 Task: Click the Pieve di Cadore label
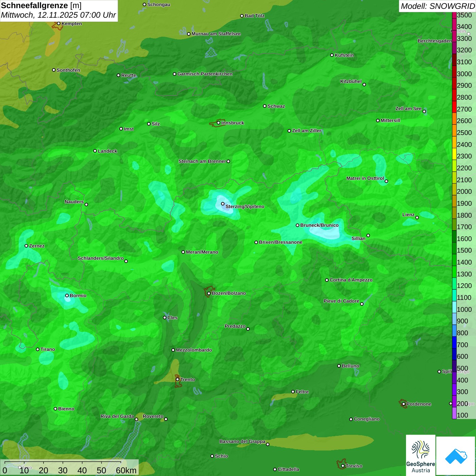pyautogui.click(x=341, y=301)
